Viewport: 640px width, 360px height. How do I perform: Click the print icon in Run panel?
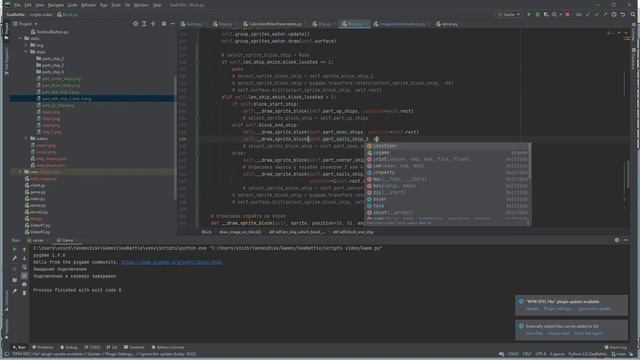pos(24,284)
